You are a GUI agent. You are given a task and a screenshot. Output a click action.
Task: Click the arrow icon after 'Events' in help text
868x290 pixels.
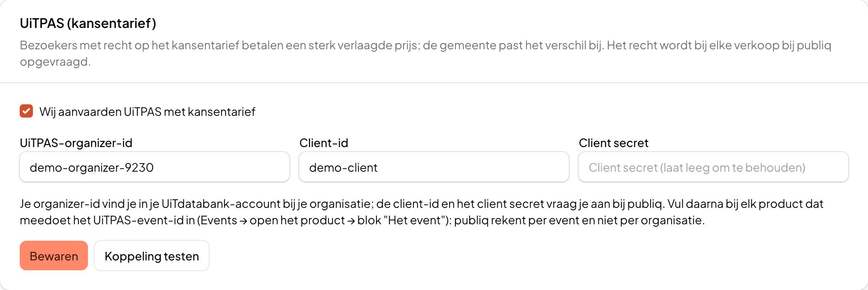(243, 221)
